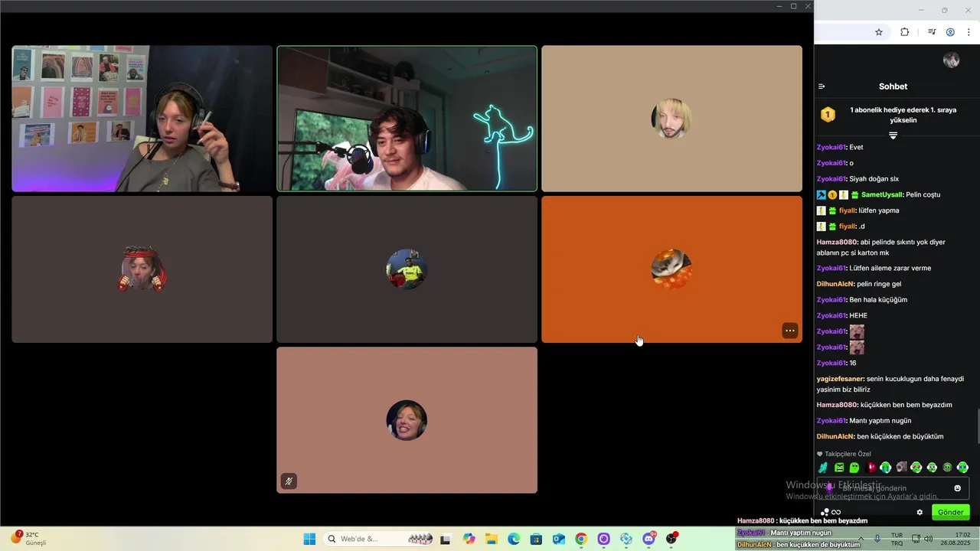Bookmark this page with the star icon

point(879,32)
